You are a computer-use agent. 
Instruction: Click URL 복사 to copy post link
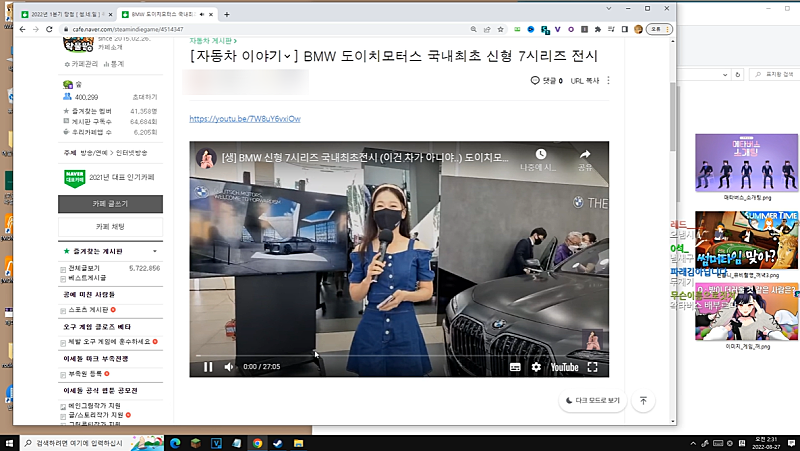pyautogui.click(x=584, y=80)
